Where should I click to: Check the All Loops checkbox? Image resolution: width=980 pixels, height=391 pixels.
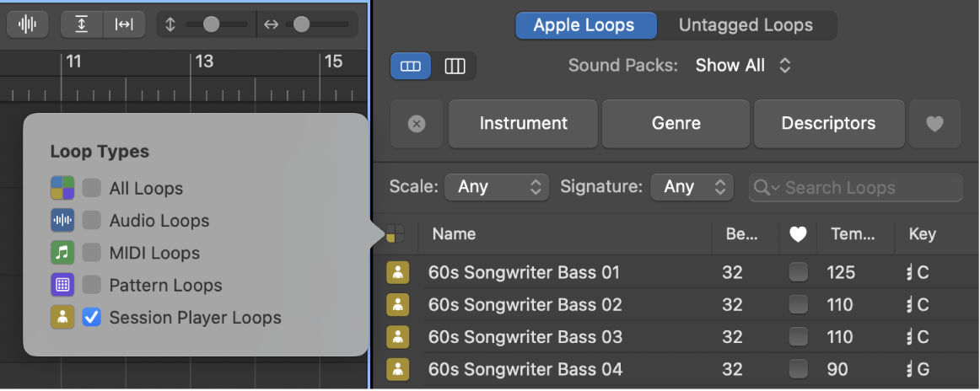(92, 188)
